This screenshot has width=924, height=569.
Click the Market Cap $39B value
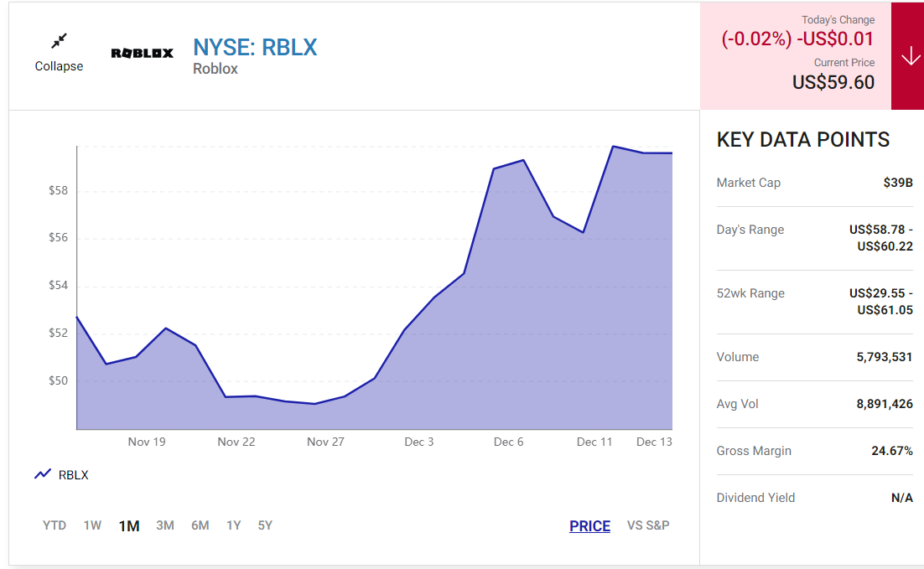pos(898,183)
